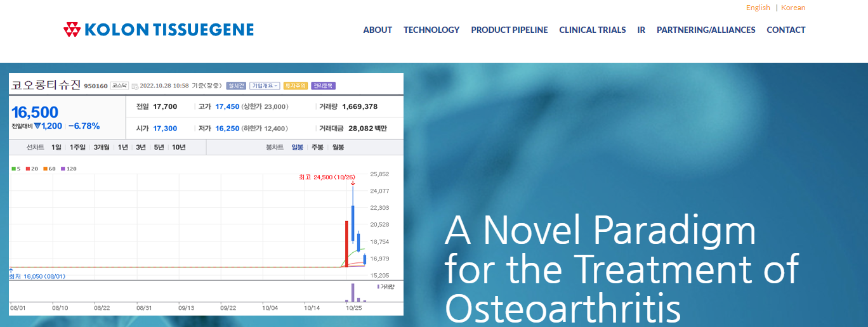Click the 봉차트 candle chart label

pos(274,147)
